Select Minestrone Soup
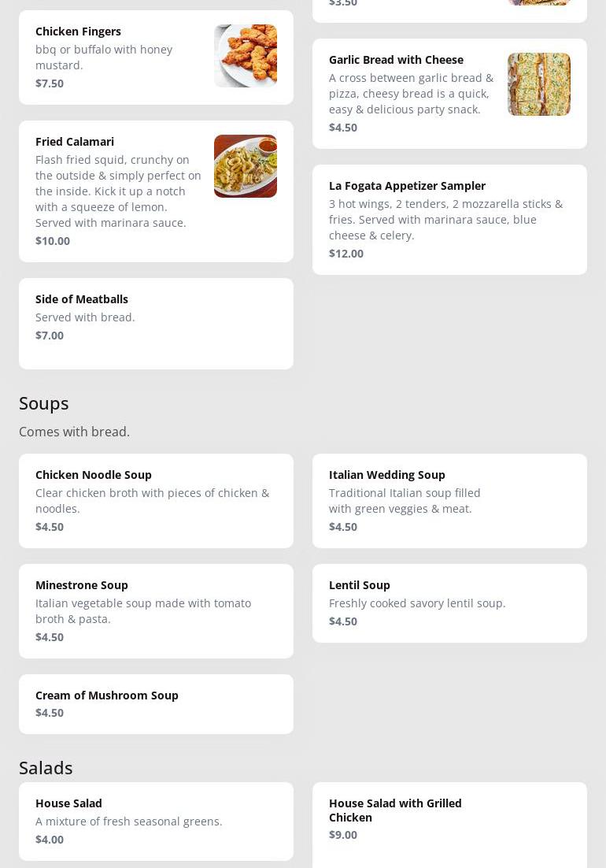 [x=82, y=585]
